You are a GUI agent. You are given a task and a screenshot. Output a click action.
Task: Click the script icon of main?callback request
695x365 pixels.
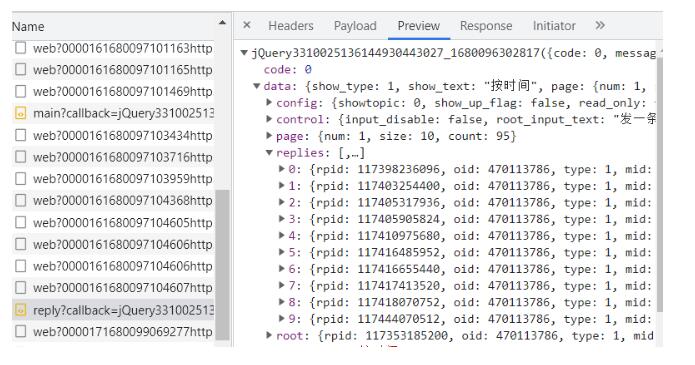click(x=20, y=114)
